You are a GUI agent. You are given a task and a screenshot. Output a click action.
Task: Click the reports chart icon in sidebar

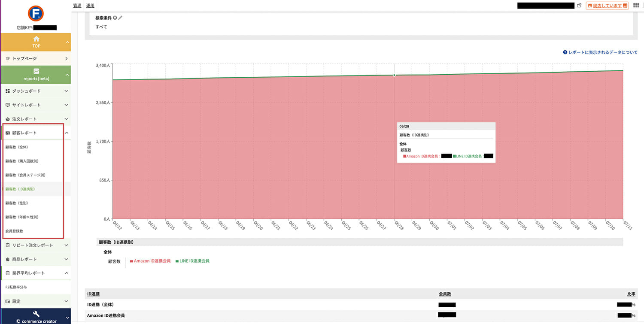36,71
